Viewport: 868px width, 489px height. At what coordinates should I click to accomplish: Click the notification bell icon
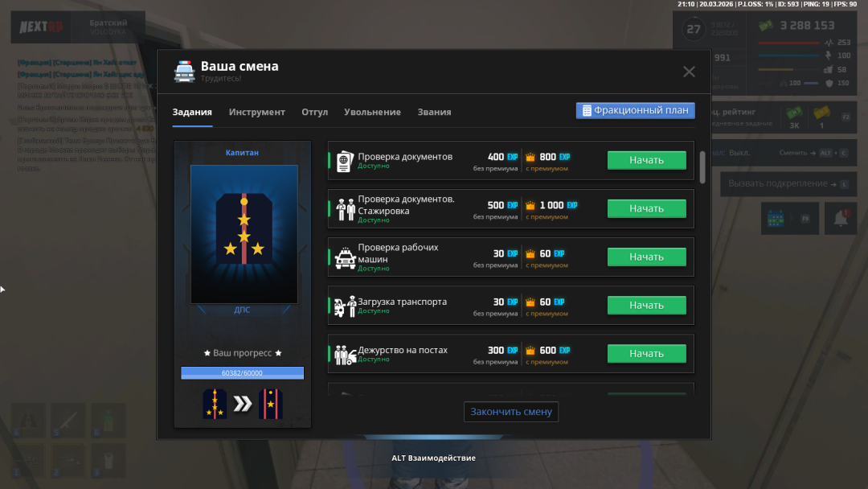click(841, 218)
